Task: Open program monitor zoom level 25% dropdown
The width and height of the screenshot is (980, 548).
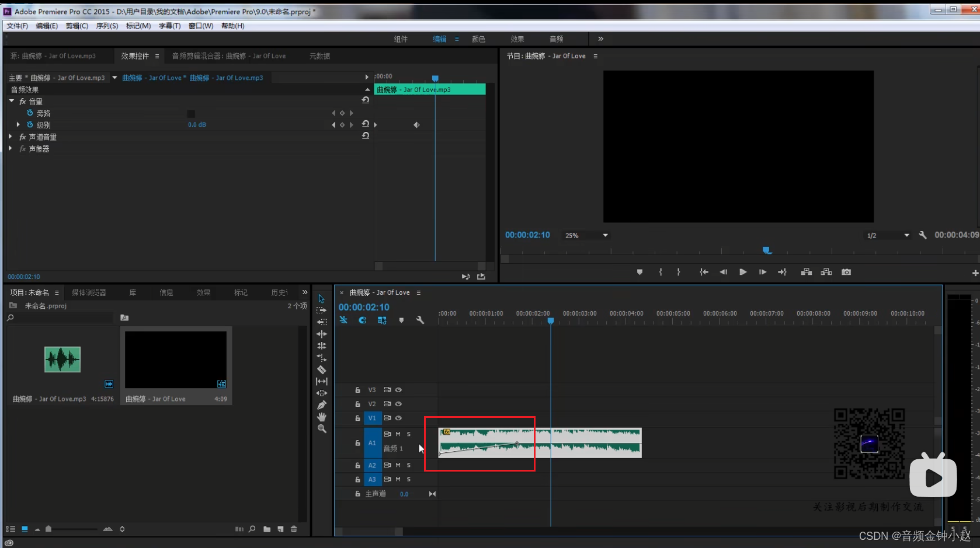Action: 588,235
